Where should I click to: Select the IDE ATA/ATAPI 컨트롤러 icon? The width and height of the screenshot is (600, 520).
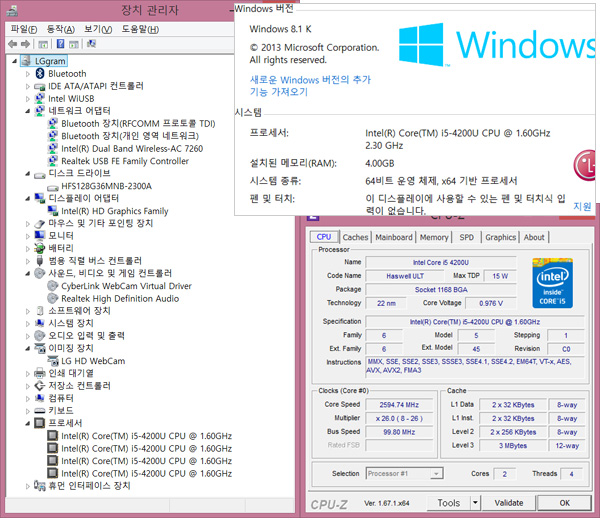pyautogui.click(x=40, y=86)
